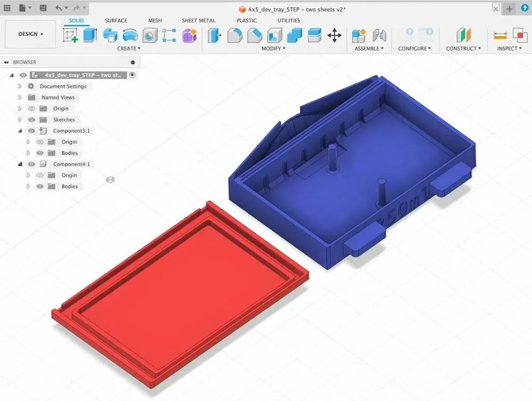
Task: Select the Press Pull tool
Action: click(x=214, y=35)
